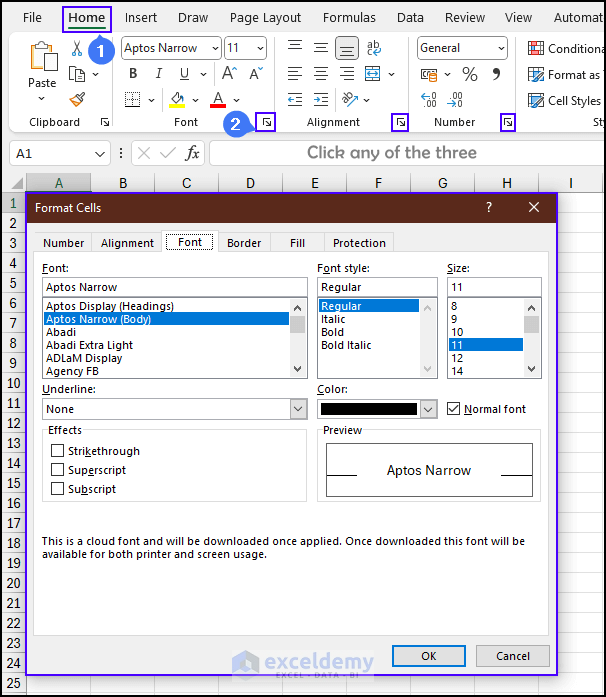The height and width of the screenshot is (697, 606).
Task: Increase font size button
Action: point(229,73)
